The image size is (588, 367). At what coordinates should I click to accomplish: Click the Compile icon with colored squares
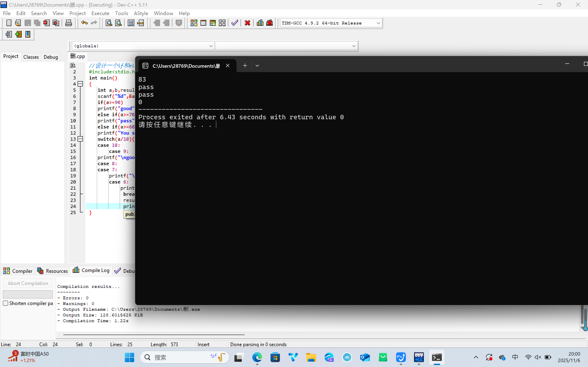[x=194, y=23]
